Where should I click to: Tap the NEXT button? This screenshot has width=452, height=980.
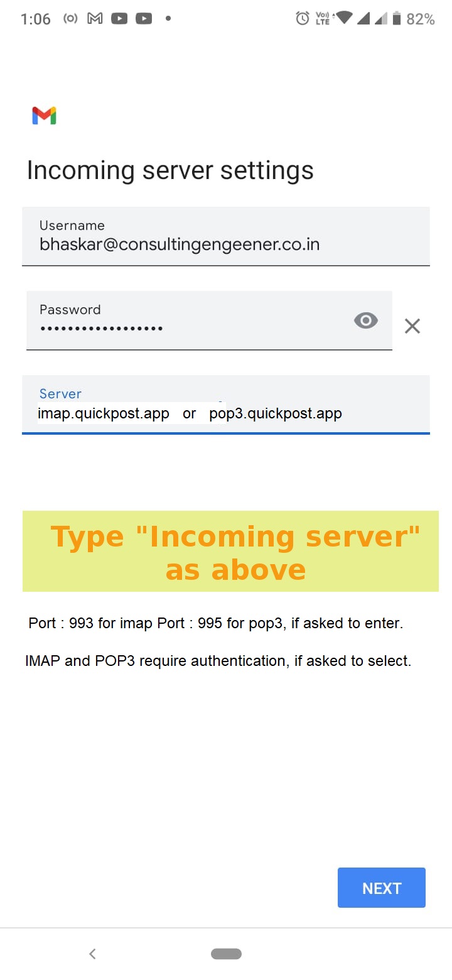381,888
